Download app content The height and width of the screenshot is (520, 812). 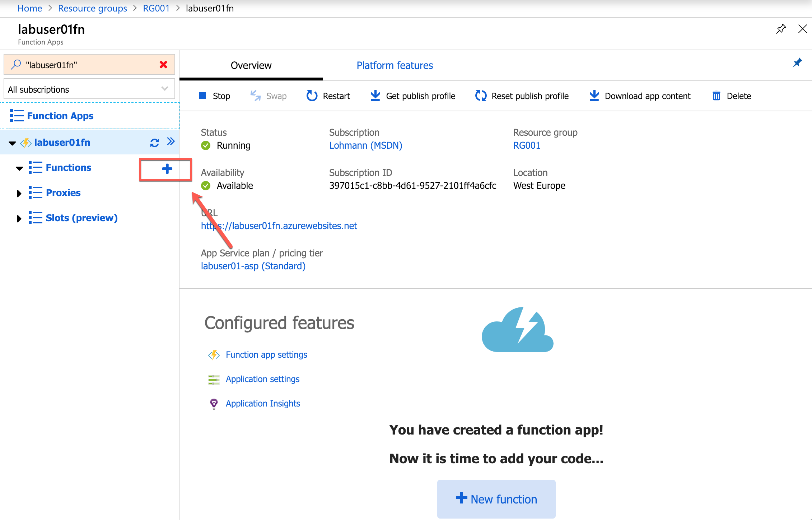[x=640, y=96]
